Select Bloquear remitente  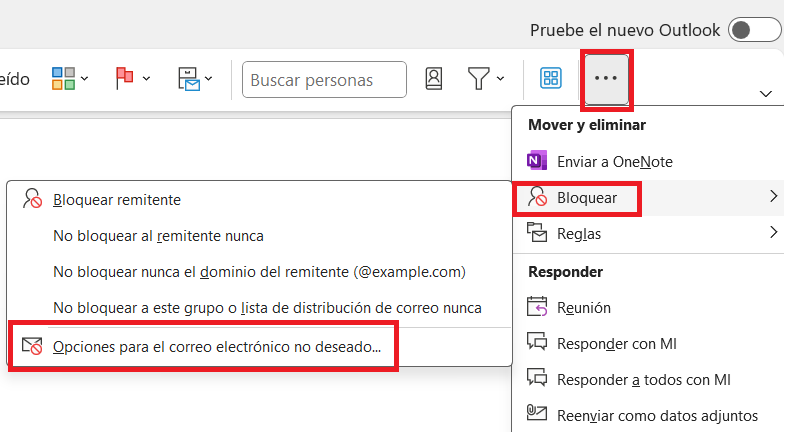(117, 199)
